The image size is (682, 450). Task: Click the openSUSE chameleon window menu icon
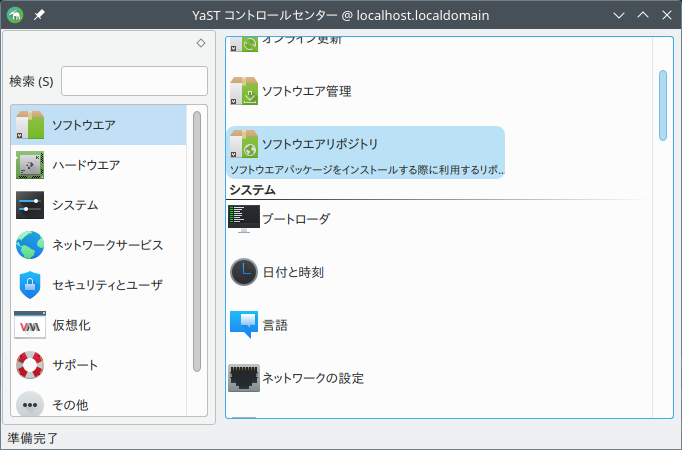[x=15, y=15]
